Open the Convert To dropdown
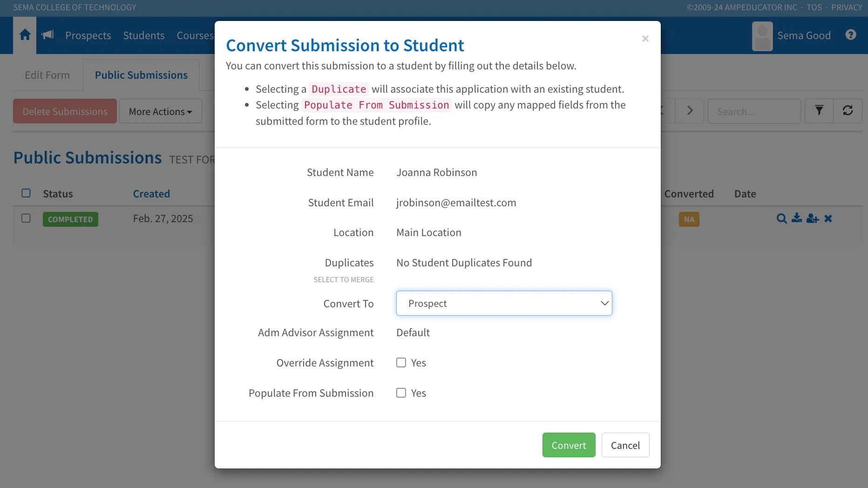 coord(504,303)
